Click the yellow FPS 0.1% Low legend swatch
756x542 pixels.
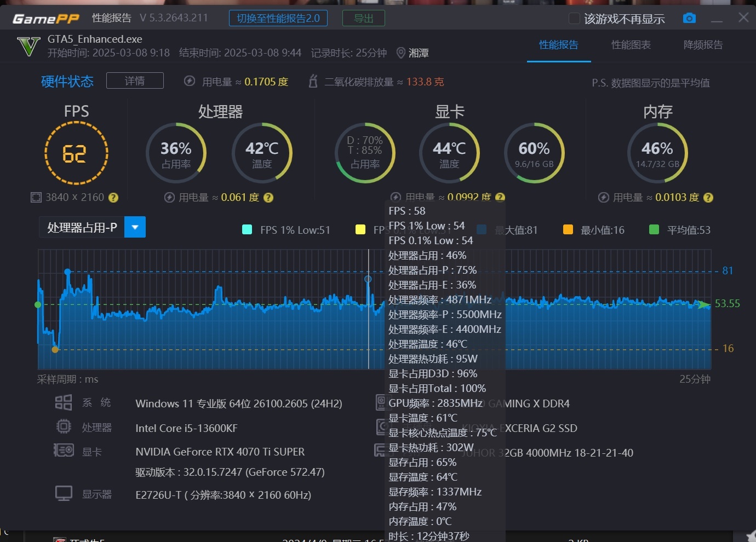[x=360, y=229]
